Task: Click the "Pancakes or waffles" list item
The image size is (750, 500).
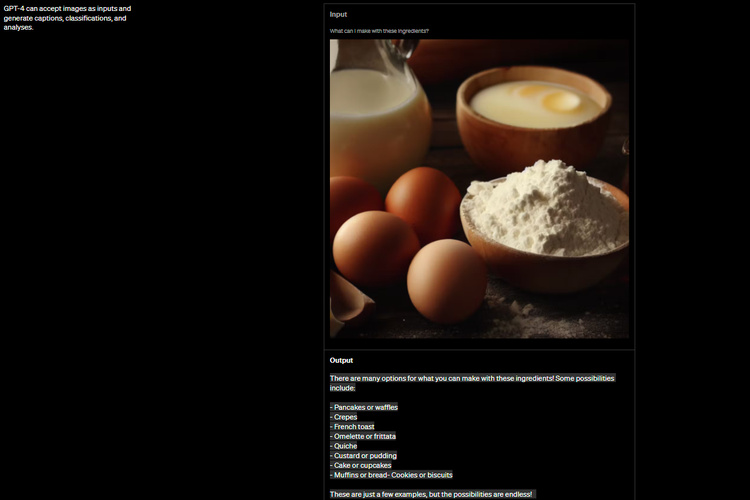Action: [365, 407]
